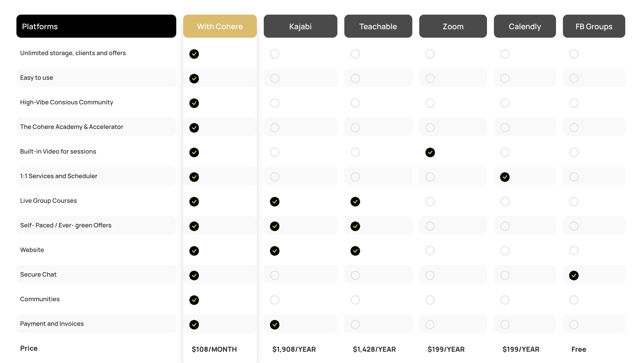This screenshot has width=644, height=363.
Task: Click Cohere's Unlimited storage checkmark icon
Action: [x=194, y=54]
